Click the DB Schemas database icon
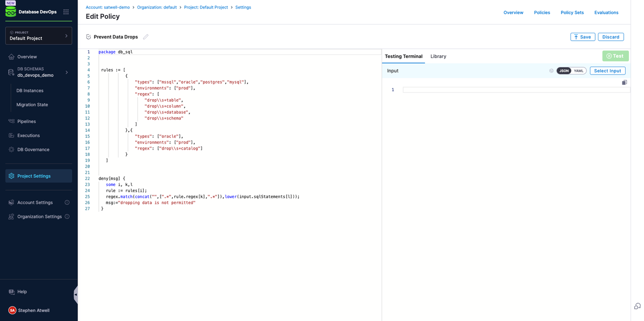The width and height of the screenshot is (644, 321). click(x=11, y=72)
